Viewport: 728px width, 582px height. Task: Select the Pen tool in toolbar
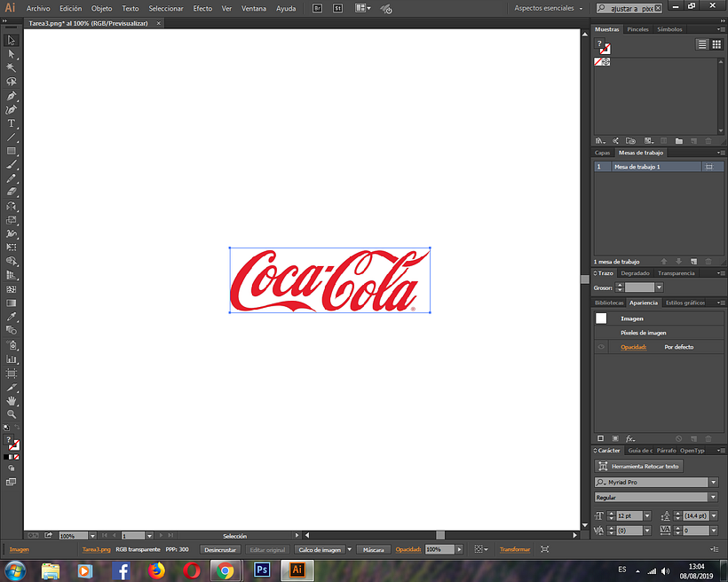point(12,95)
